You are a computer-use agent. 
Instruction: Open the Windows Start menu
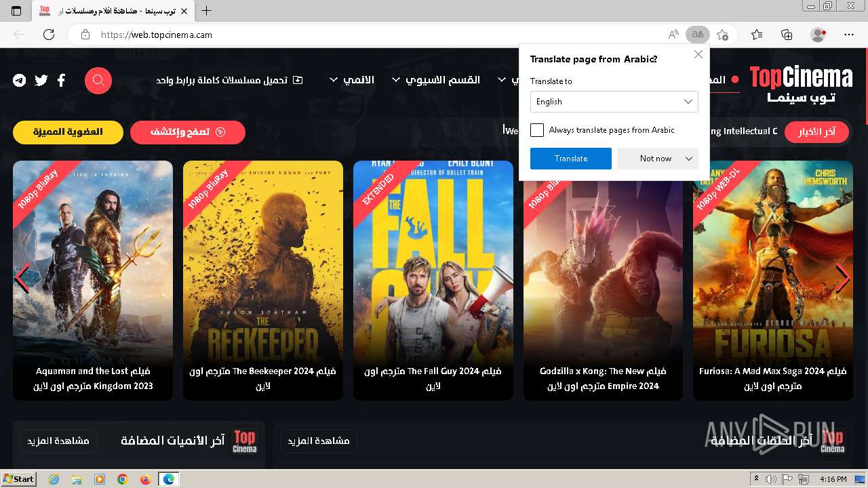click(x=18, y=479)
